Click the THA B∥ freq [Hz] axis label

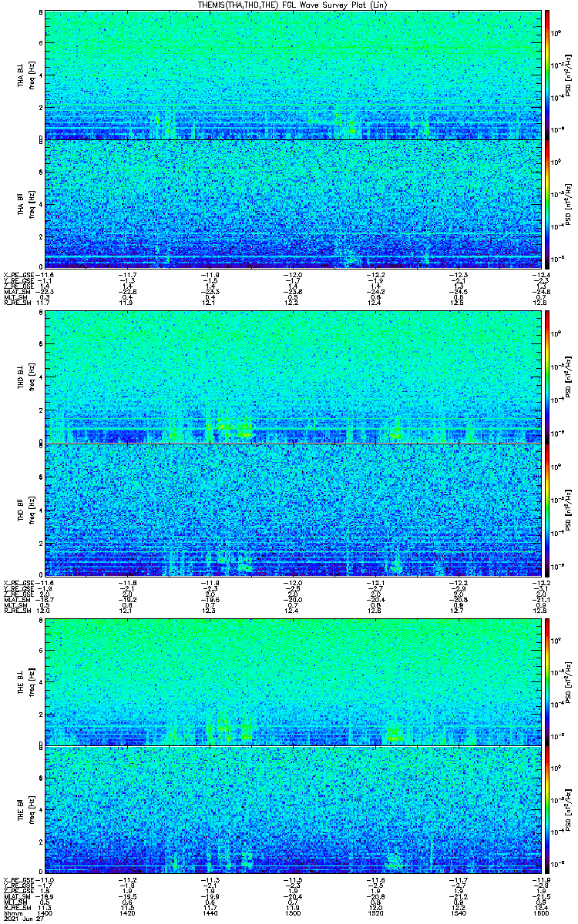pos(31,205)
